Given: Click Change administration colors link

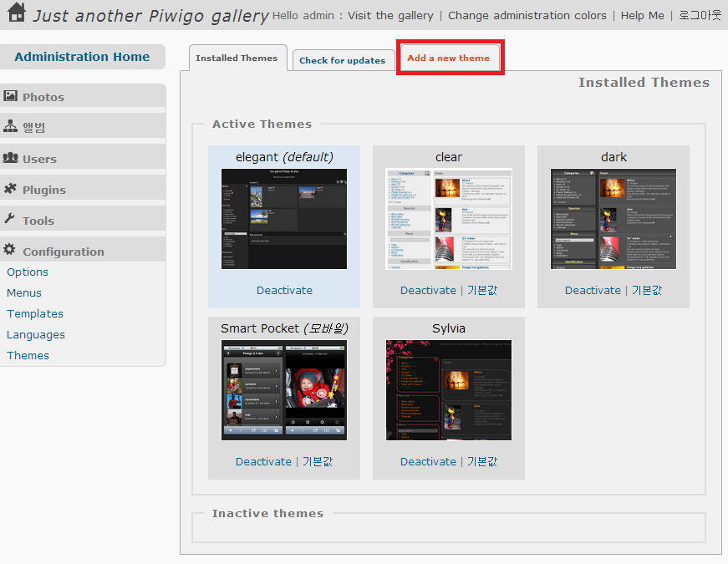Looking at the screenshot, I should 527,15.
